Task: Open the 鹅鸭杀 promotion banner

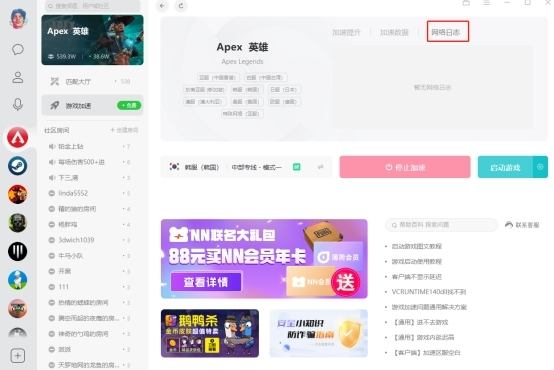Action: [210, 333]
